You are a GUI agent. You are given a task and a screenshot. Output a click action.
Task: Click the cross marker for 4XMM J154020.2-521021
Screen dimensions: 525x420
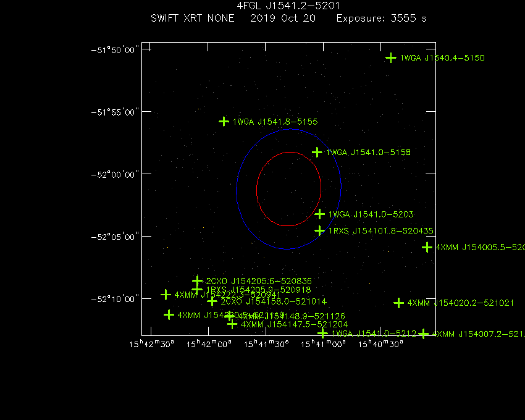(398, 303)
